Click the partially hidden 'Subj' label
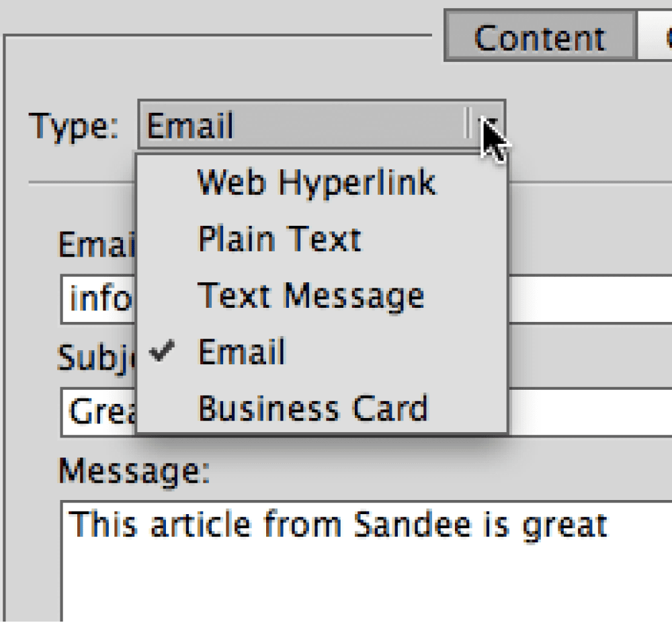The image size is (672, 627). tap(96, 358)
